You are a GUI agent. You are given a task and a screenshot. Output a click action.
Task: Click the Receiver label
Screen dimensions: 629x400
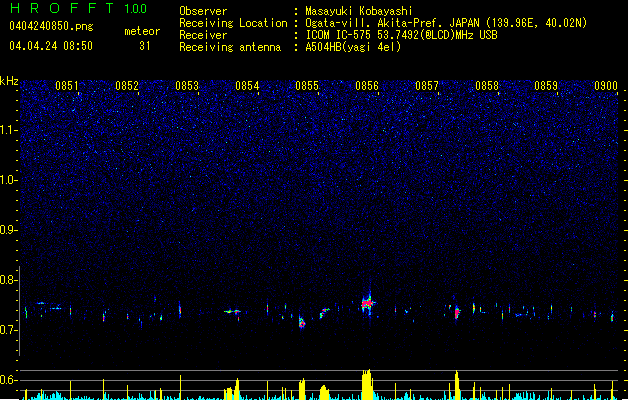203,35
